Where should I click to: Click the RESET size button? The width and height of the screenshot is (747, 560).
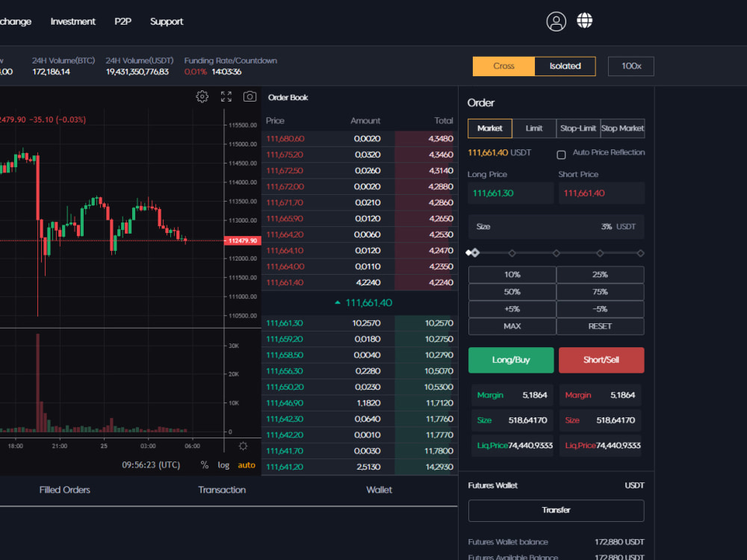[x=601, y=326]
